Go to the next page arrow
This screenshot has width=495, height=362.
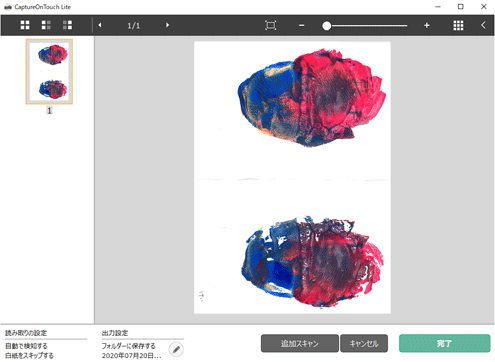[167, 25]
